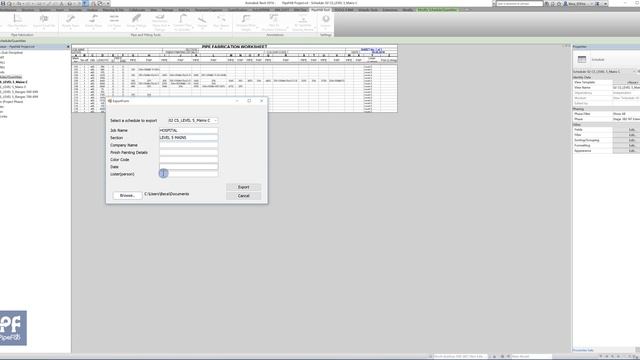Click the PIPE FABRICATION WORKSHEET schedule title

[x=234, y=47]
